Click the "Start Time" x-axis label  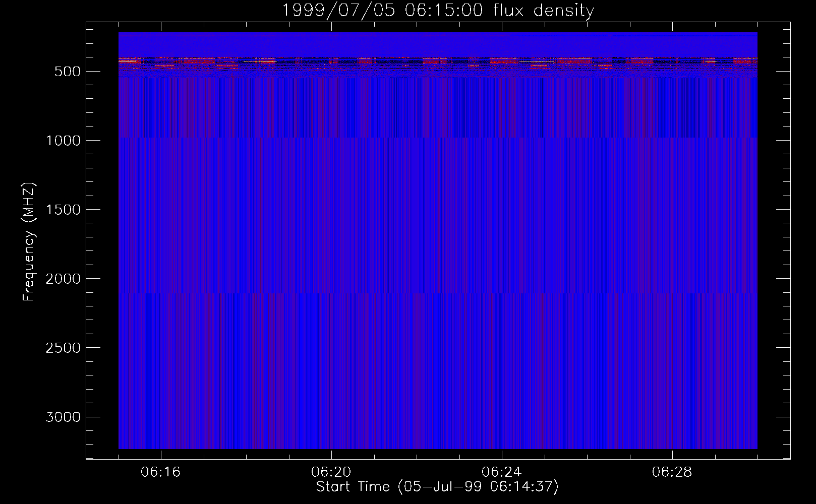437,486
